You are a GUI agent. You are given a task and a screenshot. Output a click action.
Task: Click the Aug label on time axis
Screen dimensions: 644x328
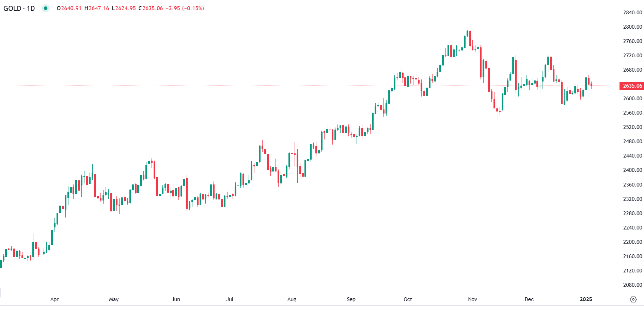(x=292, y=299)
